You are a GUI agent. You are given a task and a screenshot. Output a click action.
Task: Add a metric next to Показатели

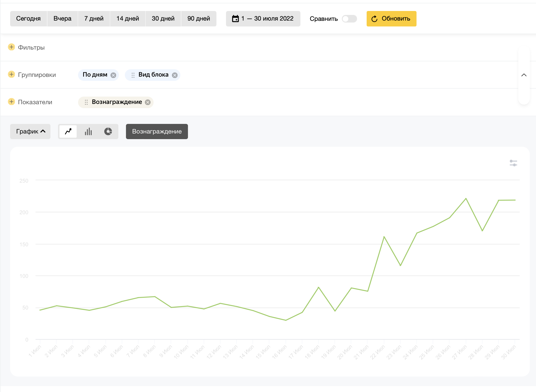click(12, 102)
